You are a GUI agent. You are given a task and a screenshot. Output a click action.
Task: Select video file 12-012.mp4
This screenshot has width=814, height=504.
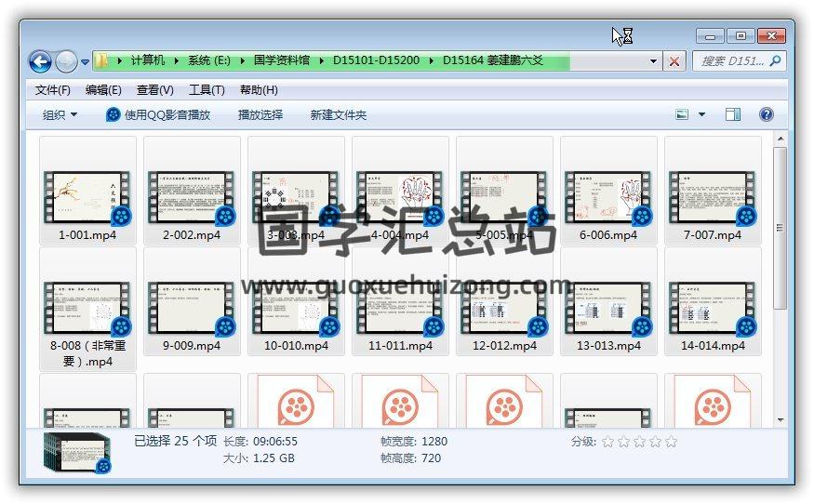504,301
